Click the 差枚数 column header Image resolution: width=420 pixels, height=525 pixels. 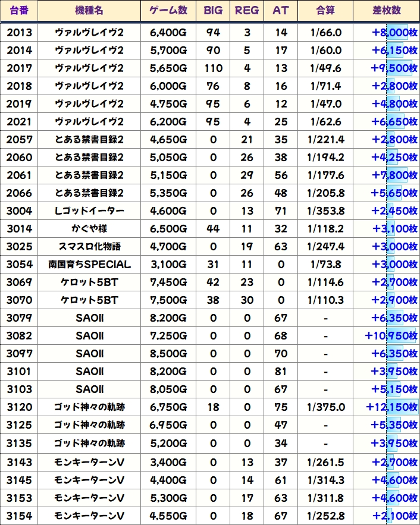[387, 10]
